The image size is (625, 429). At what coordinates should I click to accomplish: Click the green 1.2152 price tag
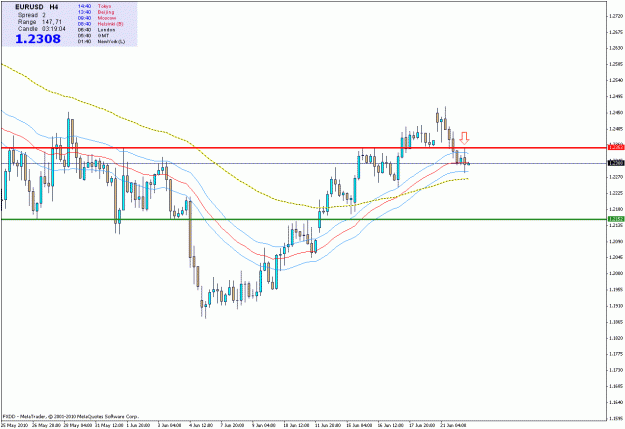point(616,219)
